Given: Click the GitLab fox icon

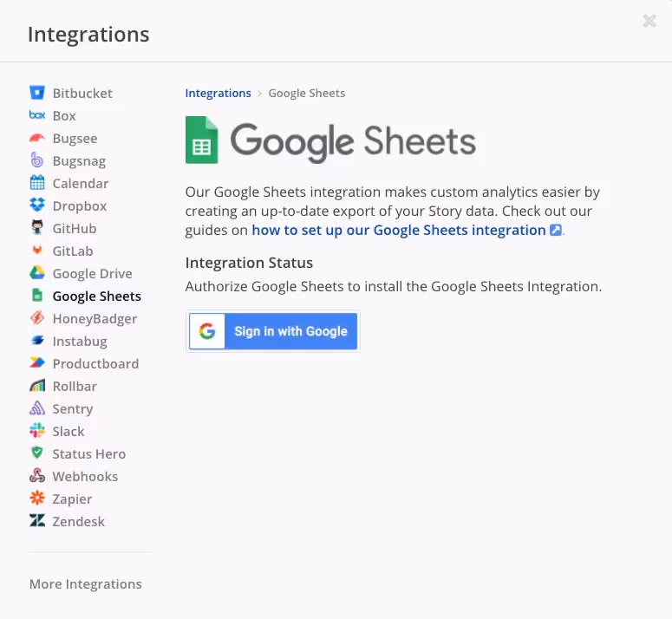Looking at the screenshot, I should coord(37,251).
